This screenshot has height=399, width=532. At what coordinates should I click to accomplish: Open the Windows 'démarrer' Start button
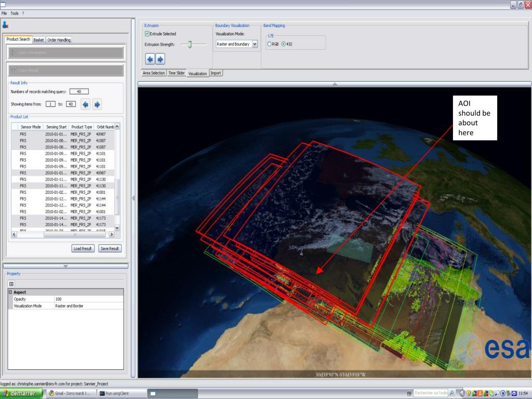click(21, 393)
